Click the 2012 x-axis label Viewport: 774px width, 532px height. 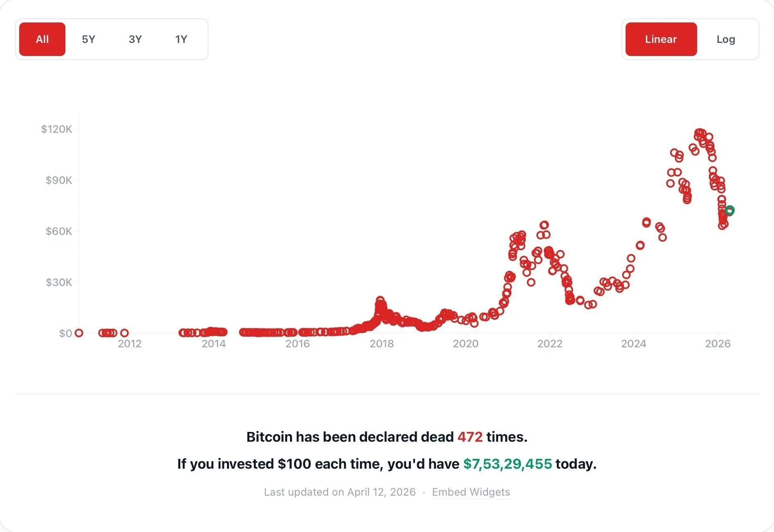click(130, 344)
